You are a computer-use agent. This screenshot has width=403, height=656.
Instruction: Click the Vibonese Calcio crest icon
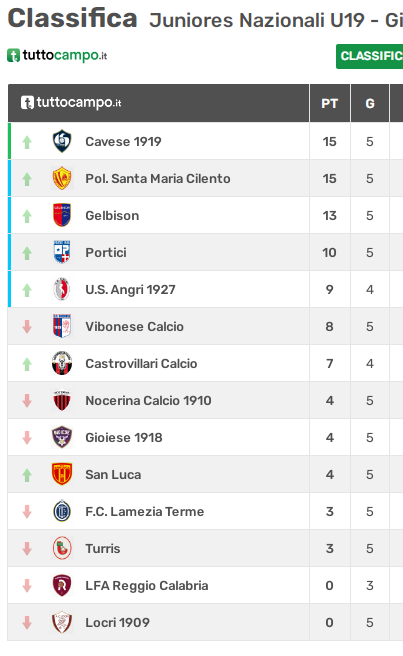point(62,326)
